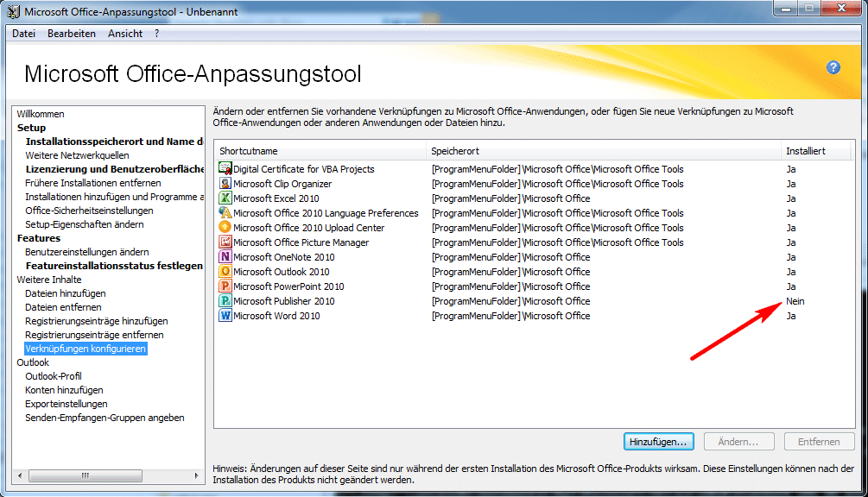The height and width of the screenshot is (497, 868).
Task: Select Benutzereinstellungen ändern
Action: (87, 252)
